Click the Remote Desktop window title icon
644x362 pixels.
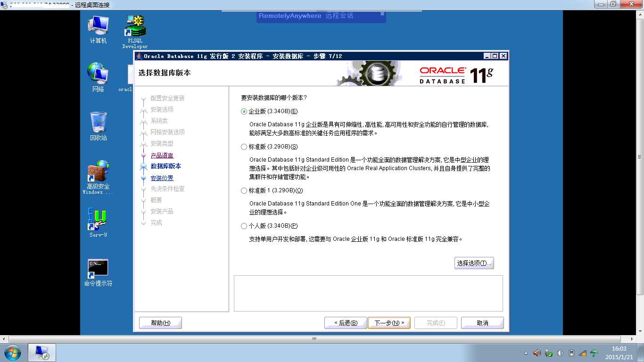pos(4,5)
